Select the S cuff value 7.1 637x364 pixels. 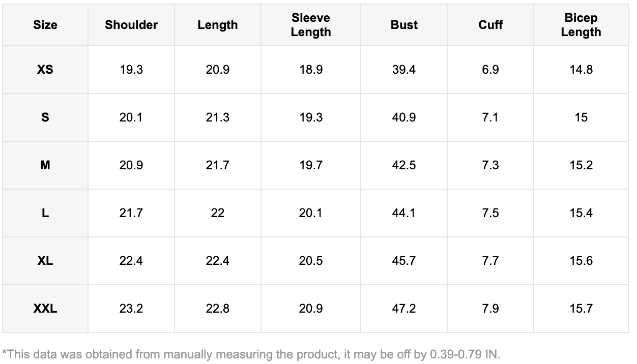coord(490,117)
